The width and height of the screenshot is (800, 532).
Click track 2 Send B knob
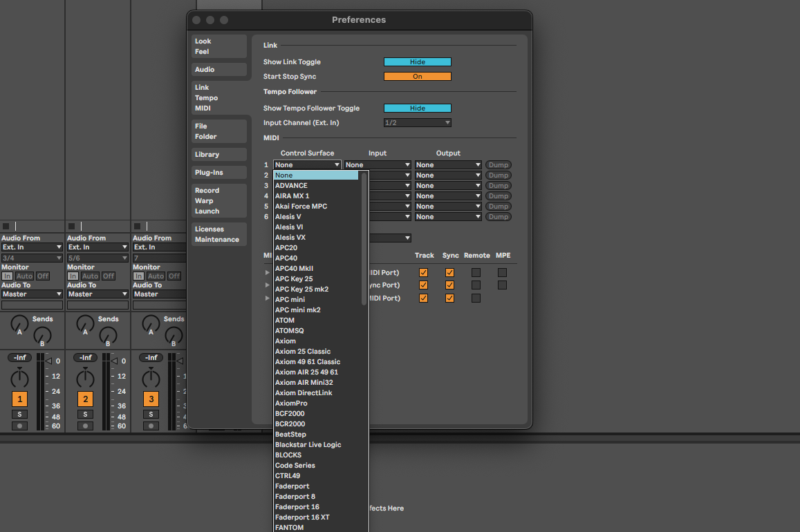[108, 335]
